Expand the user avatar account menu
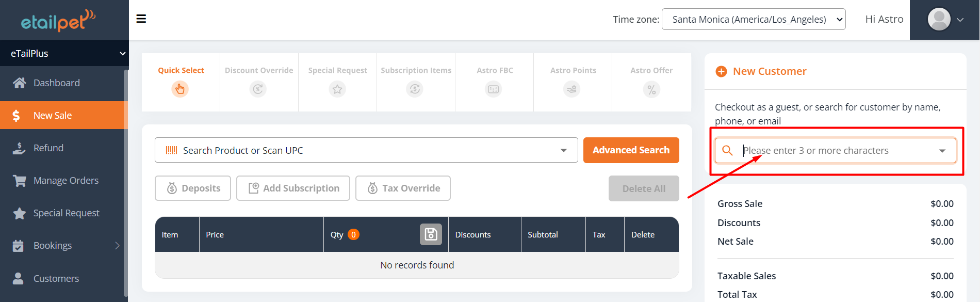This screenshot has height=302, width=980. click(945, 20)
